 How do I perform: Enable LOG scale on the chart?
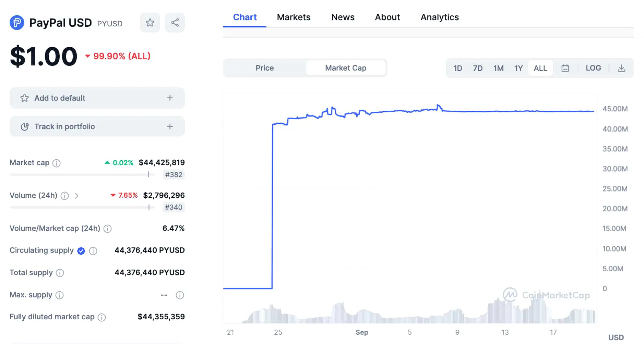tap(594, 68)
